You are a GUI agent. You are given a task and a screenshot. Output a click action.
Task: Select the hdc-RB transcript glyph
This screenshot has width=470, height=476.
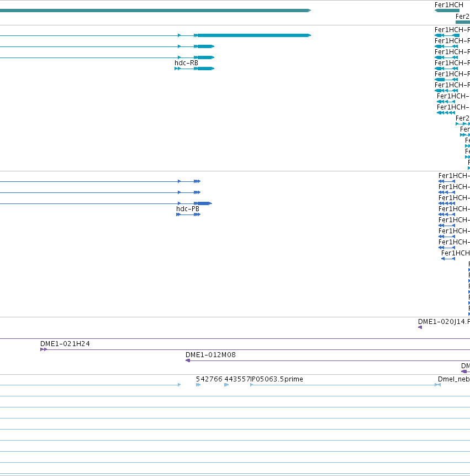[194, 69]
